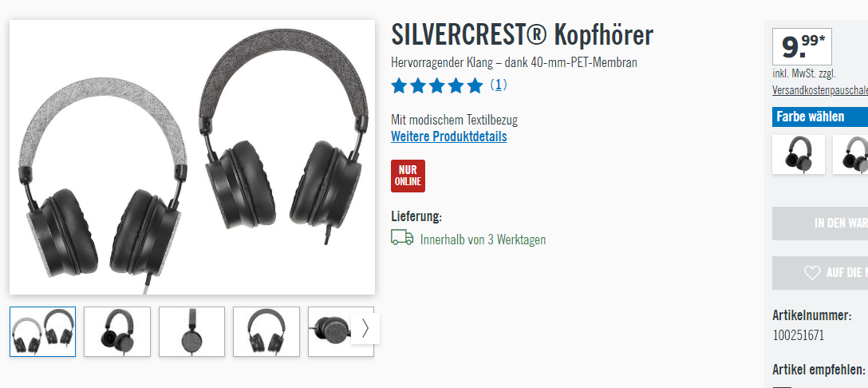The width and height of the screenshot is (868, 388).
Task: Select the fourth front-view headphone thumbnail
Action: 266,331
